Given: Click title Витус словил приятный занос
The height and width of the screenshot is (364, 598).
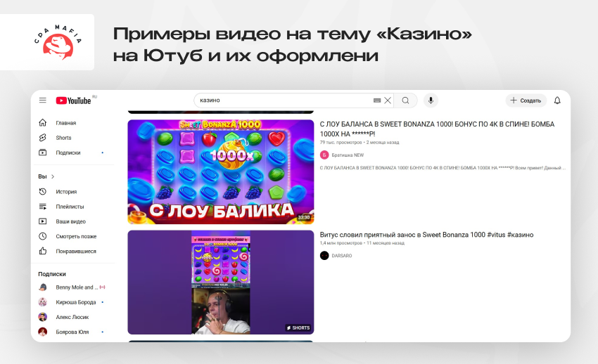Looking at the screenshot, I should tap(426, 235).
